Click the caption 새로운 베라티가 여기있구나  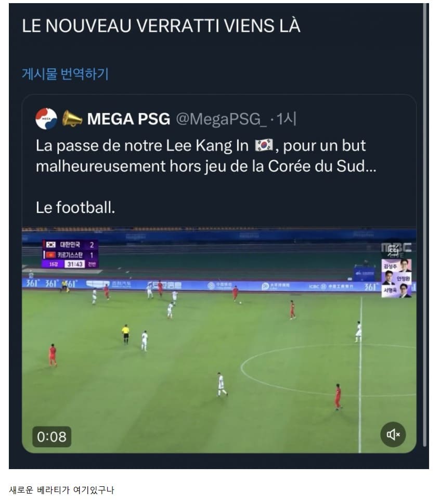pos(62,490)
